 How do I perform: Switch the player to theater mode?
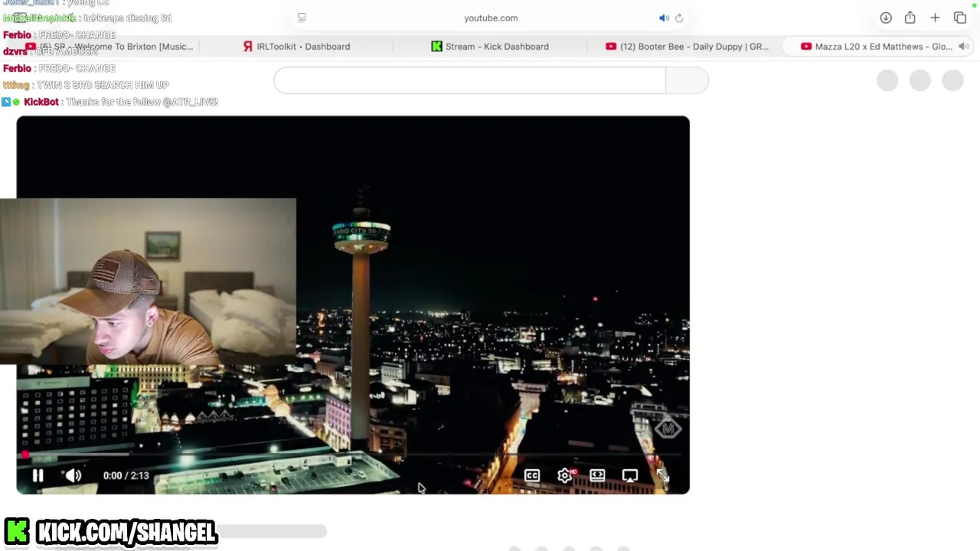pos(597,475)
